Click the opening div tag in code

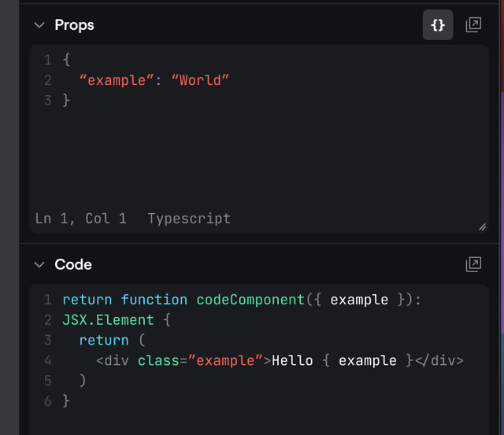click(114, 360)
